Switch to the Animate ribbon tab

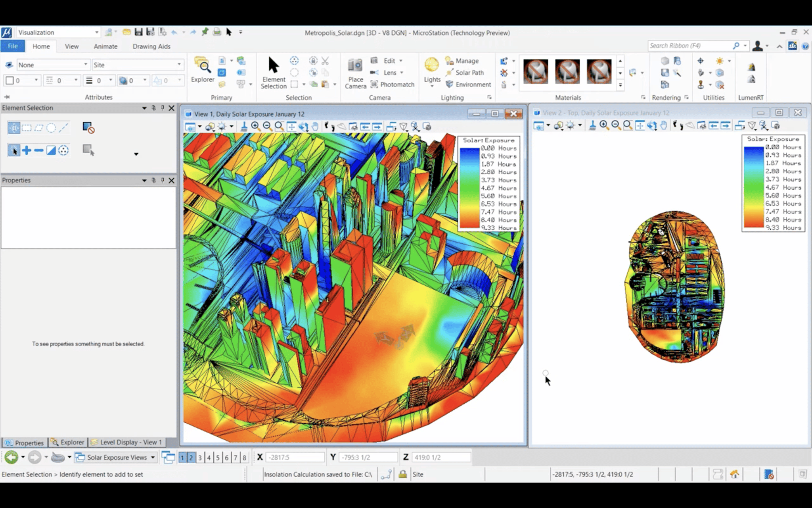click(105, 46)
